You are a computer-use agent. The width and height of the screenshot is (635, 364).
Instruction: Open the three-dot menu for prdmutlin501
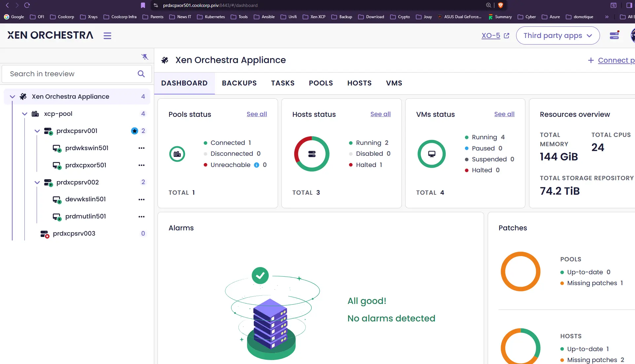click(x=141, y=216)
